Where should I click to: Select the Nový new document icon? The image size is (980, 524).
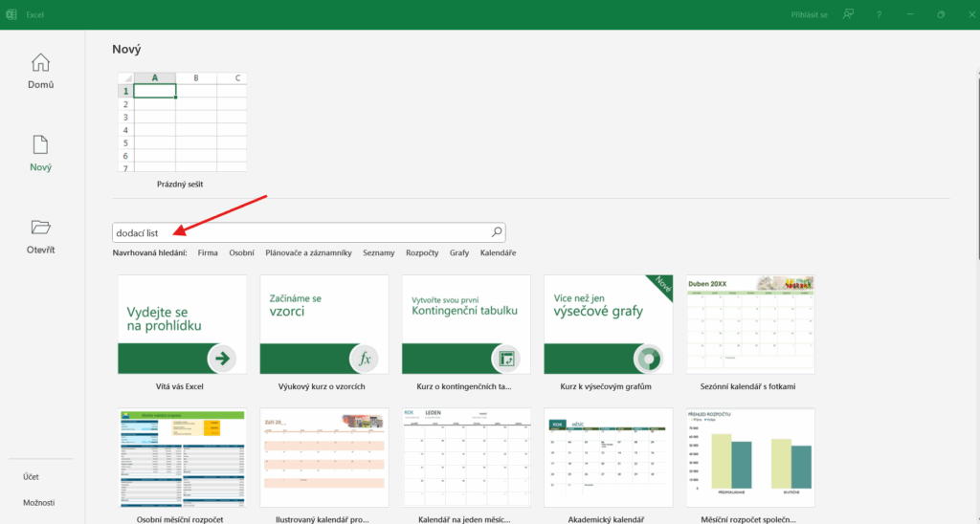pyautogui.click(x=40, y=145)
